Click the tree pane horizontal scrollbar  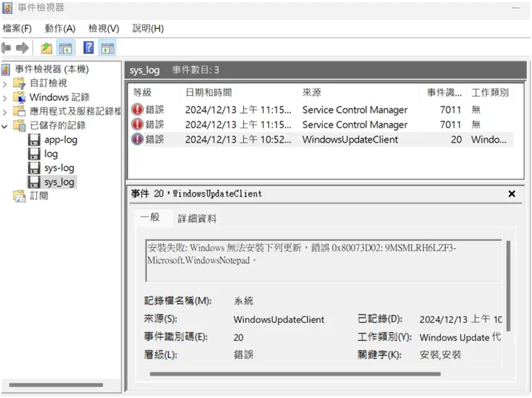pos(56,385)
